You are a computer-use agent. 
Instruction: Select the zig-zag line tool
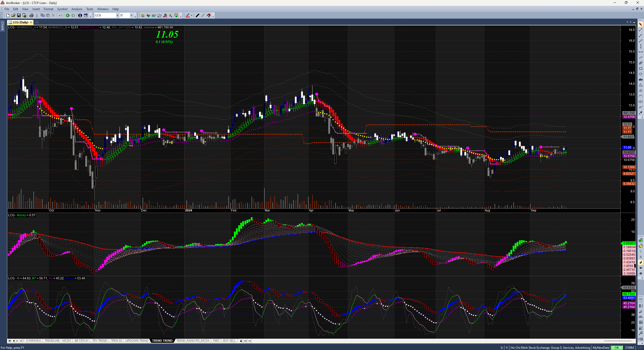(x=640, y=107)
